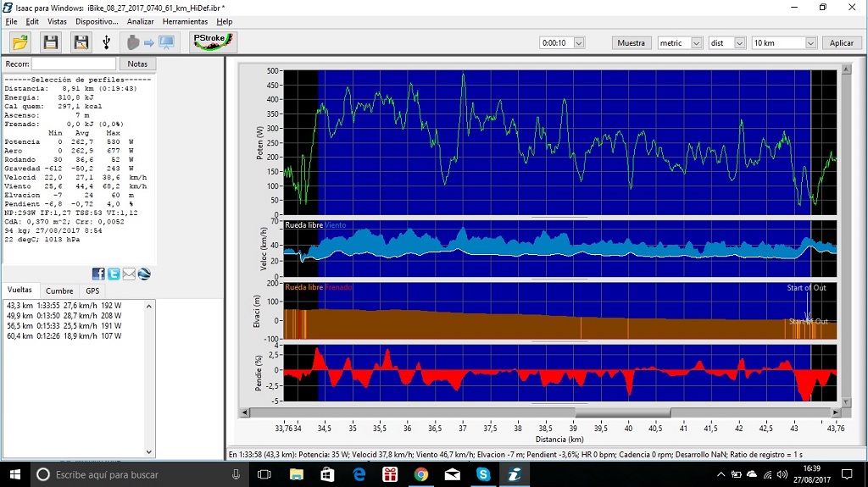Expand the 0:00:10 time interval dropdown
This screenshot has width=868, height=487.
[x=579, y=43]
